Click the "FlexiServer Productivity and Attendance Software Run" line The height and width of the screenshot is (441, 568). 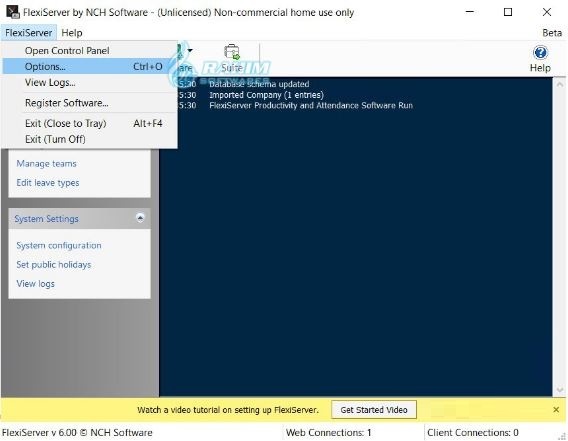coord(311,105)
